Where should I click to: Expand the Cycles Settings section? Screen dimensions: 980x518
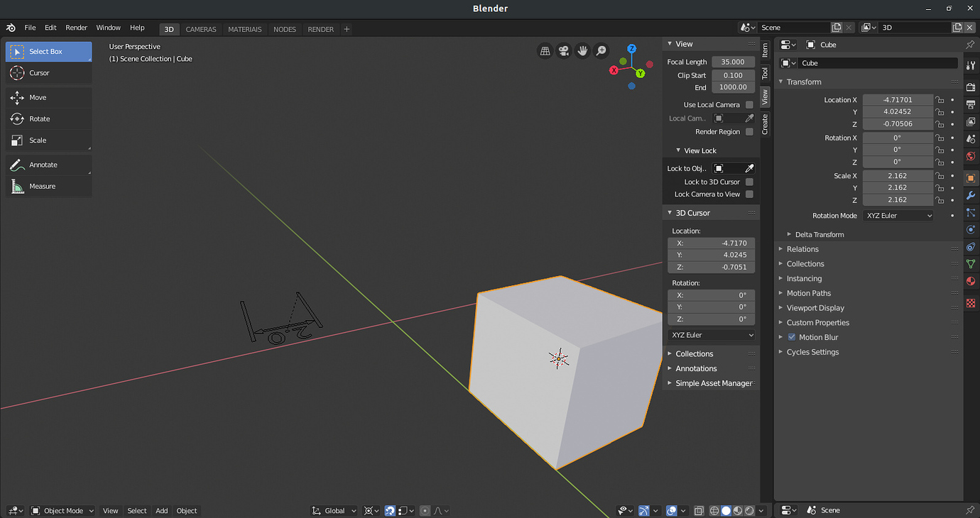812,352
